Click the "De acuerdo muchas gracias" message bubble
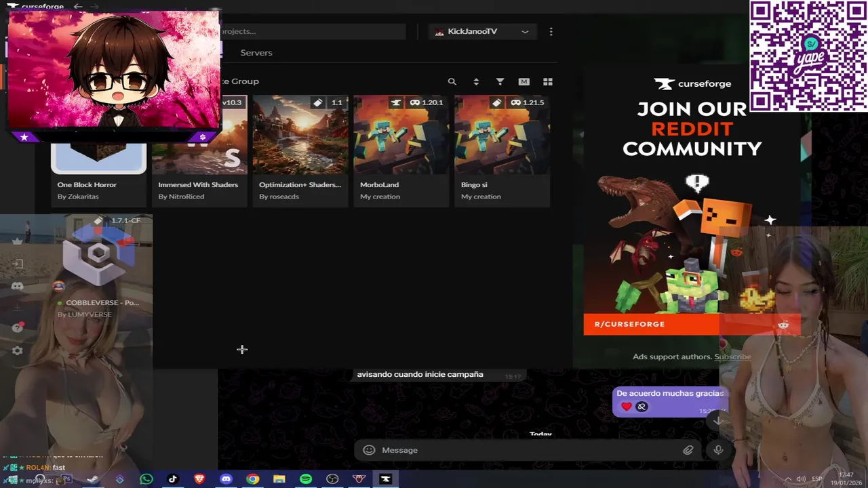Viewport: 868px width, 488px height. [x=670, y=401]
